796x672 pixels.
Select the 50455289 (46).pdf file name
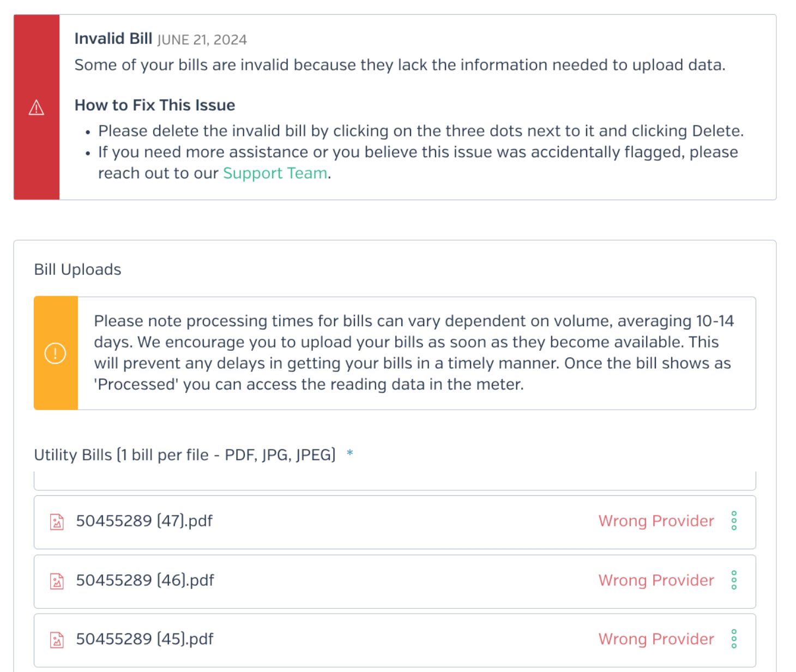click(x=145, y=580)
